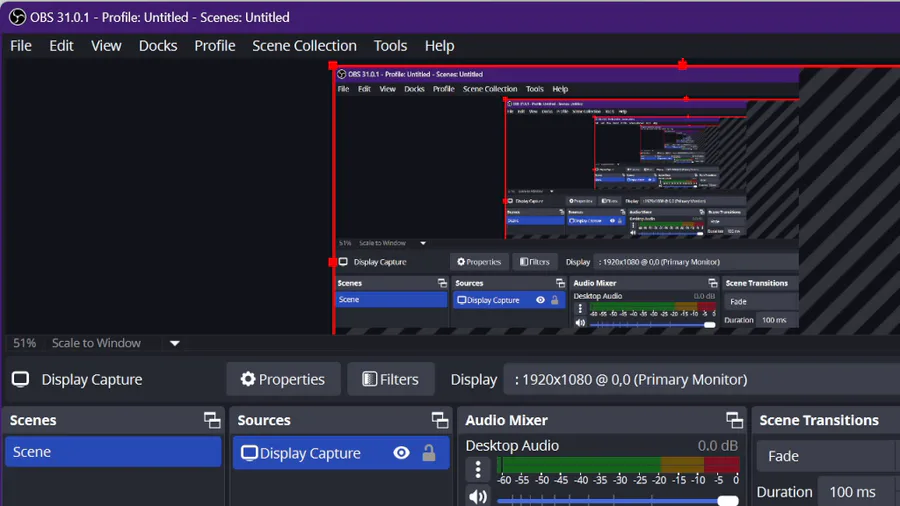Open the File menu
Viewport: 900px width, 506px height.
click(x=21, y=46)
